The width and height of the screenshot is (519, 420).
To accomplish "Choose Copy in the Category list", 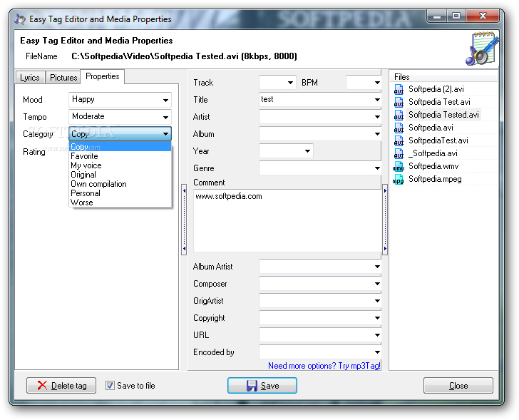I will 120,147.
